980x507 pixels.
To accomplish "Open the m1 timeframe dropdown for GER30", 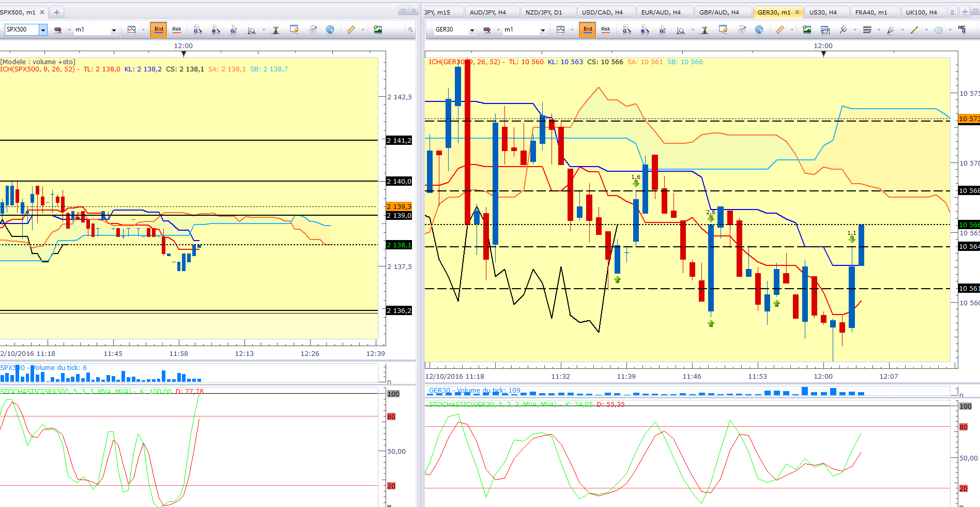I will tap(542, 30).
